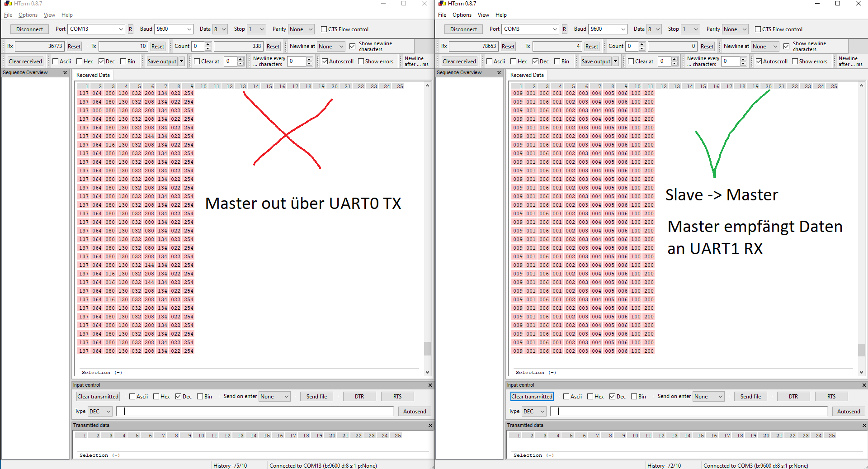Screen dimensions: 868x469
Task: Click HTerm app icon in right title bar
Action: [442, 4]
